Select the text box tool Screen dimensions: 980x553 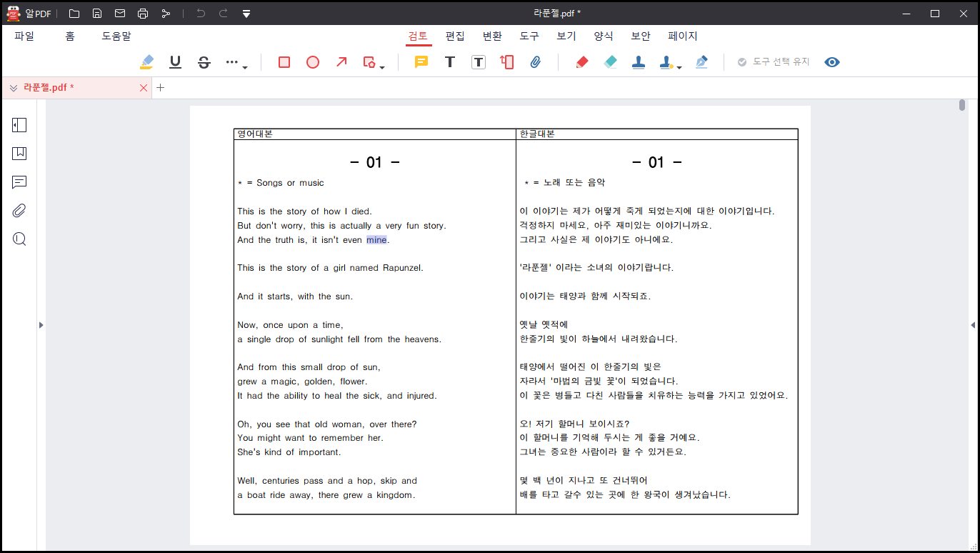tap(479, 62)
